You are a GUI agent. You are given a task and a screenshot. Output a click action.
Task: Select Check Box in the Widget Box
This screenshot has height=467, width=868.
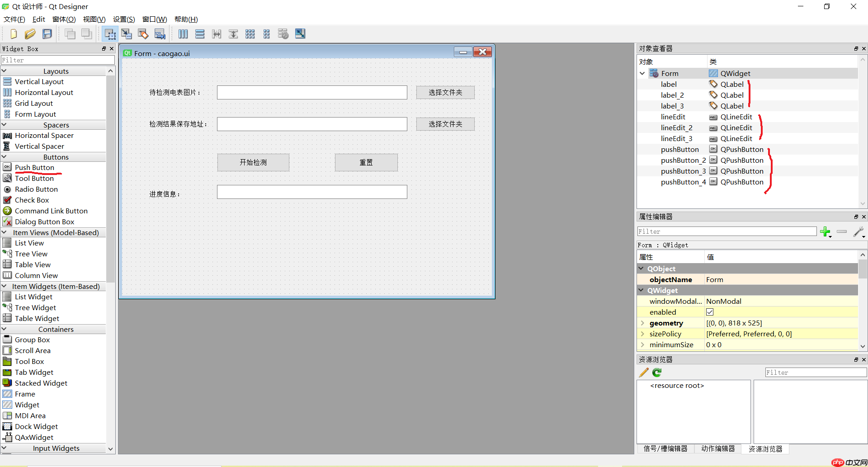[x=32, y=200]
